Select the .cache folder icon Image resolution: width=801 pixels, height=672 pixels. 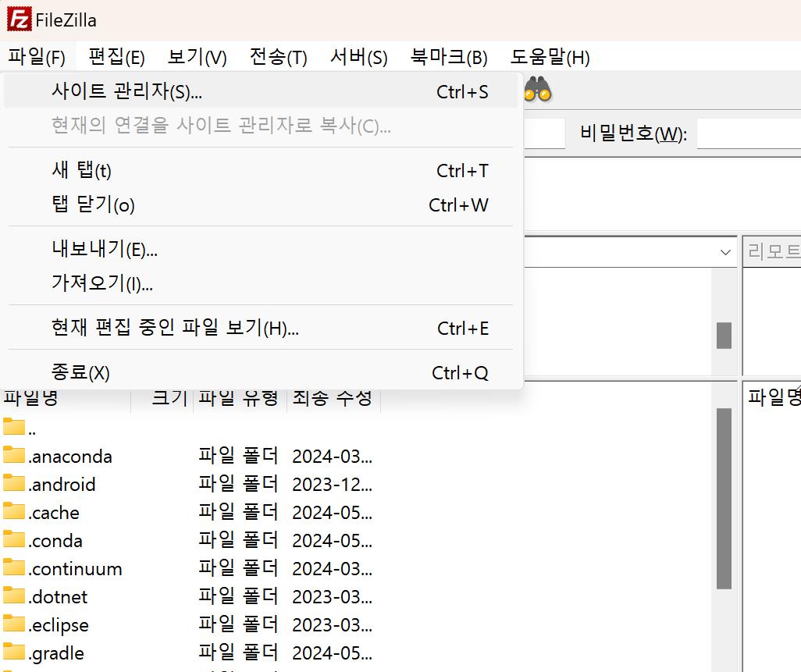point(14,510)
